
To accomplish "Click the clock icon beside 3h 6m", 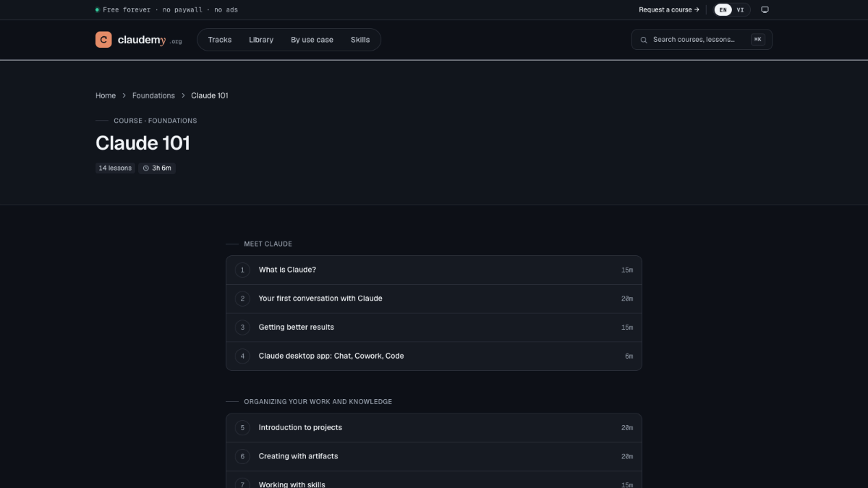I will coord(146,168).
